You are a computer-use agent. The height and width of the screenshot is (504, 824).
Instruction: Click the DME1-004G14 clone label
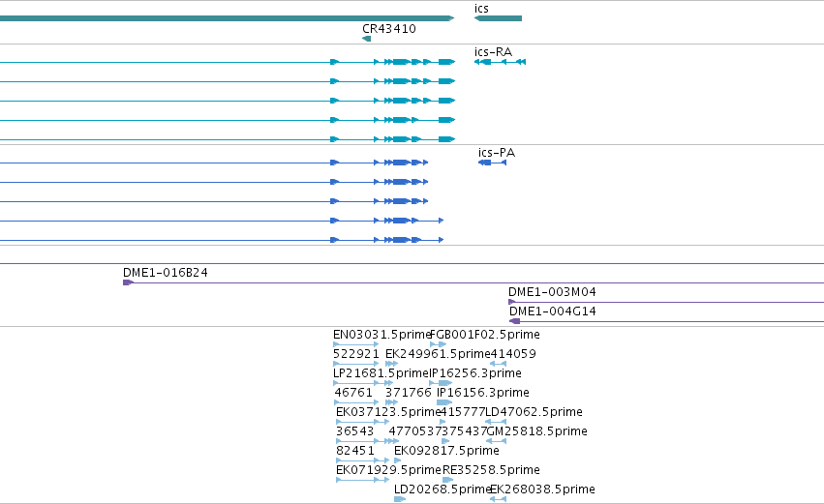point(552,311)
